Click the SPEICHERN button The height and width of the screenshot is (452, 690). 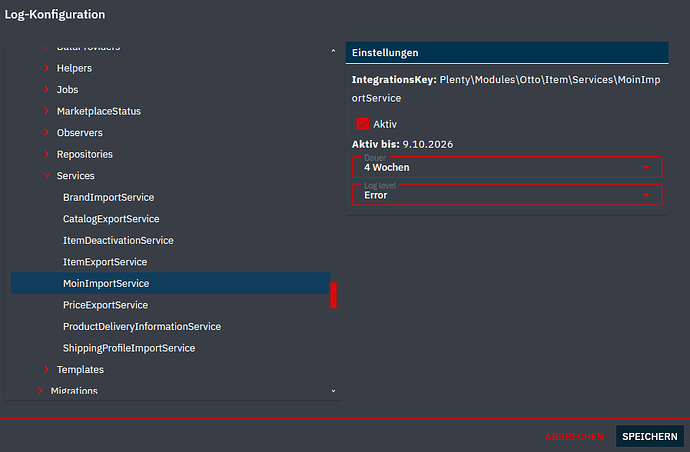pos(650,436)
